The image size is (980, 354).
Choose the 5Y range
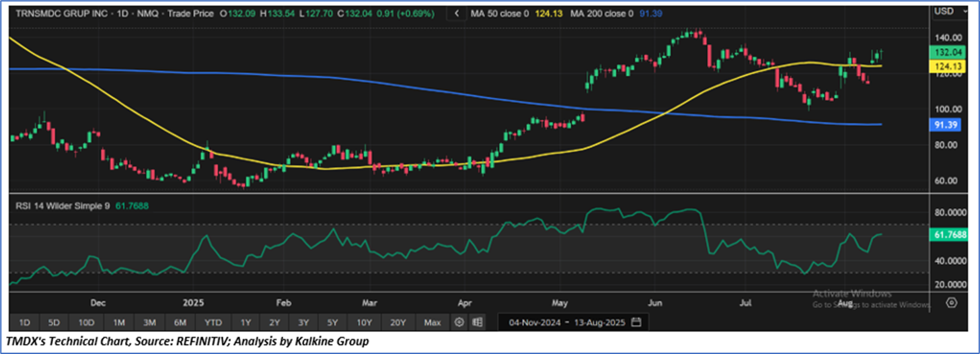click(332, 322)
